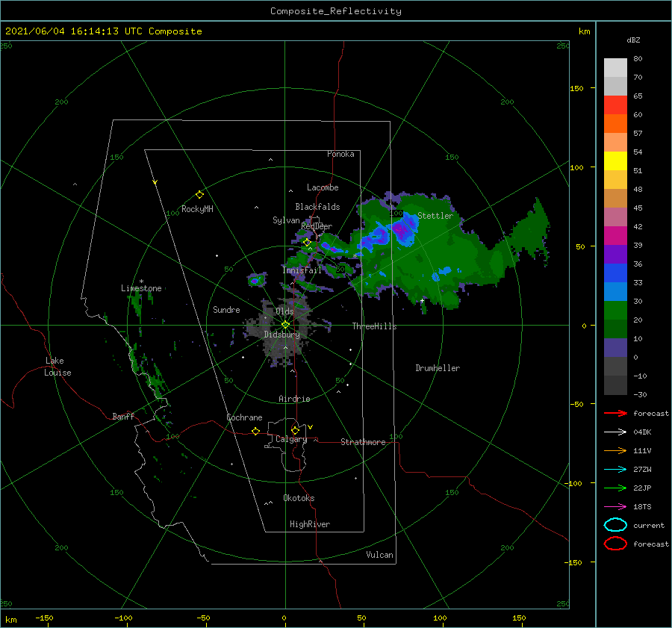Click the Okotoks city label

coord(299,498)
